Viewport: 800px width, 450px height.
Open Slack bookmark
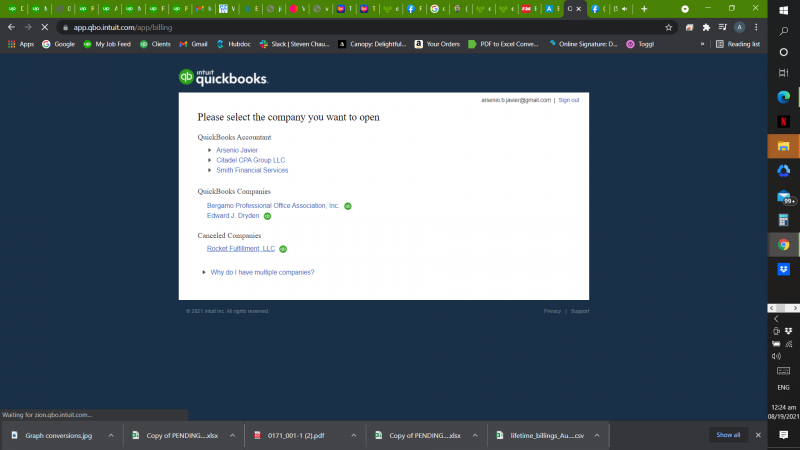[x=294, y=44]
